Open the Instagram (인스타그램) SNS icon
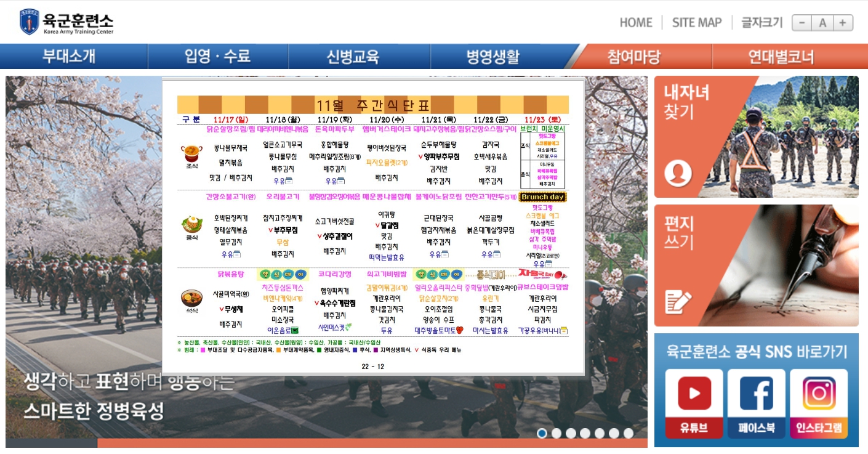Screen dimensions: 868x454 [x=819, y=403]
